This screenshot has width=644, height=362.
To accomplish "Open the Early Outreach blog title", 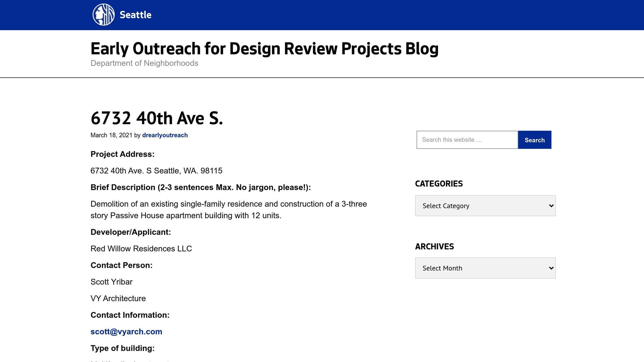I will (x=264, y=49).
